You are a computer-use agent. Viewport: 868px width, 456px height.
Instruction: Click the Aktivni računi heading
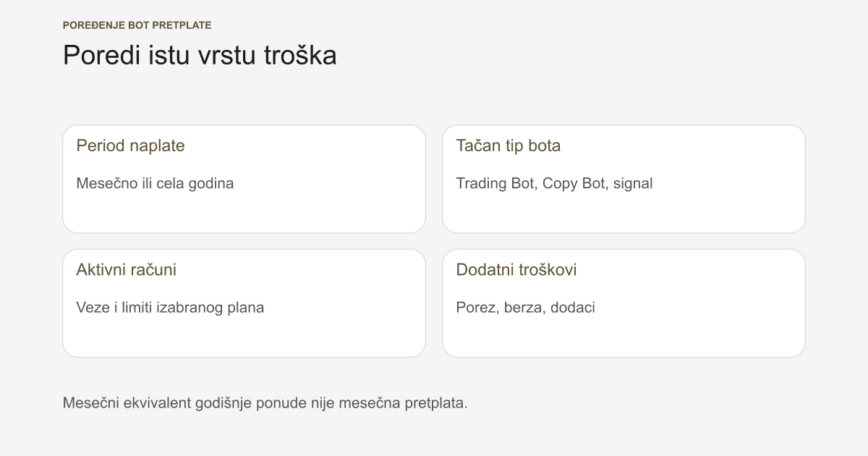pos(127,270)
